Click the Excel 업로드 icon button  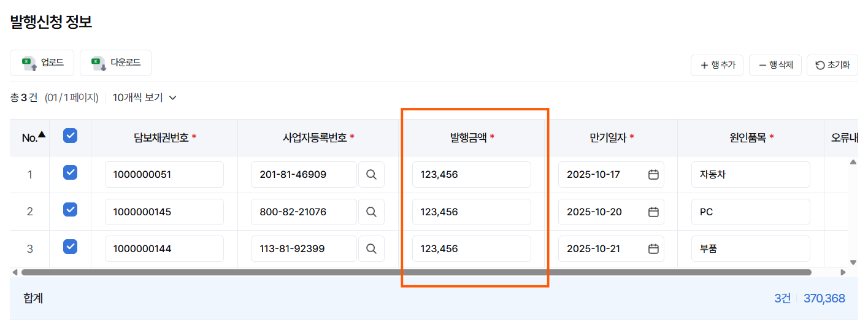pos(42,63)
